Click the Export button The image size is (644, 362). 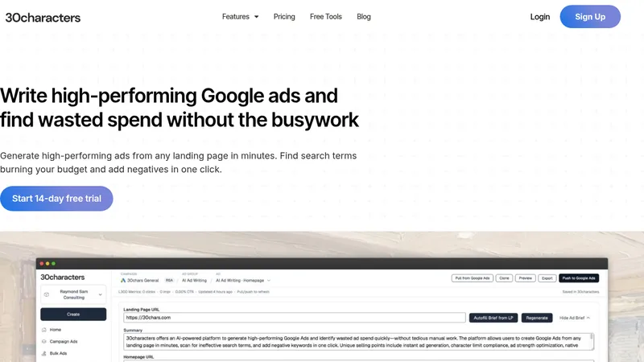[547, 278]
